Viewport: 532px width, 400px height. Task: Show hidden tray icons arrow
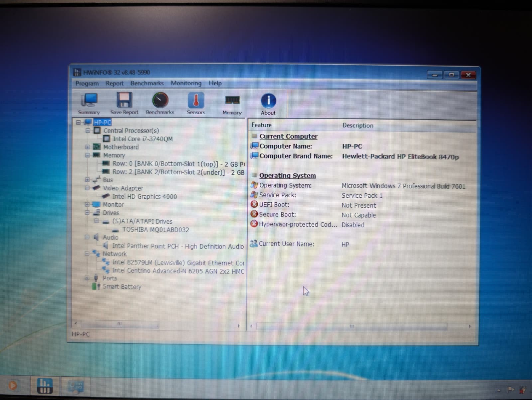coord(498,390)
